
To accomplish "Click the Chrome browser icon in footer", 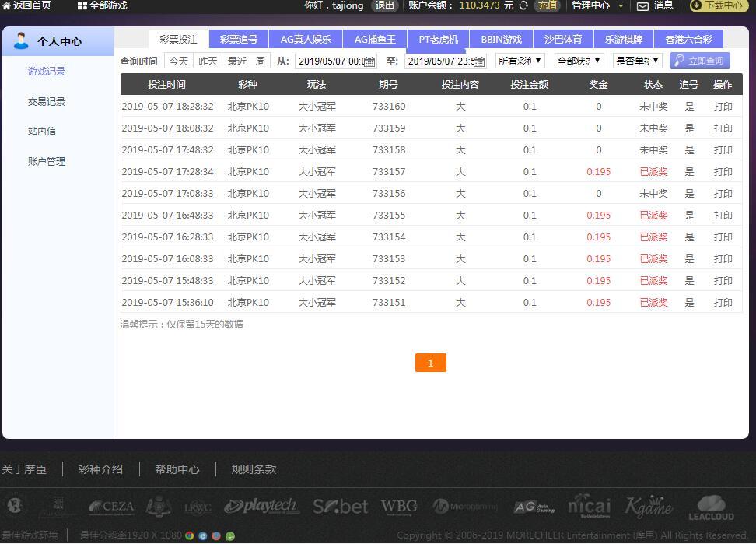I will [x=189, y=535].
